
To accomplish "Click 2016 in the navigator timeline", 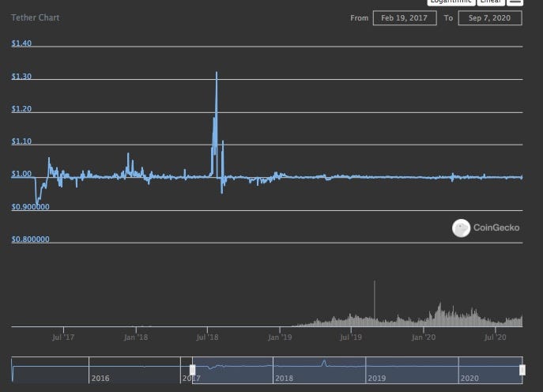I will tap(100, 378).
